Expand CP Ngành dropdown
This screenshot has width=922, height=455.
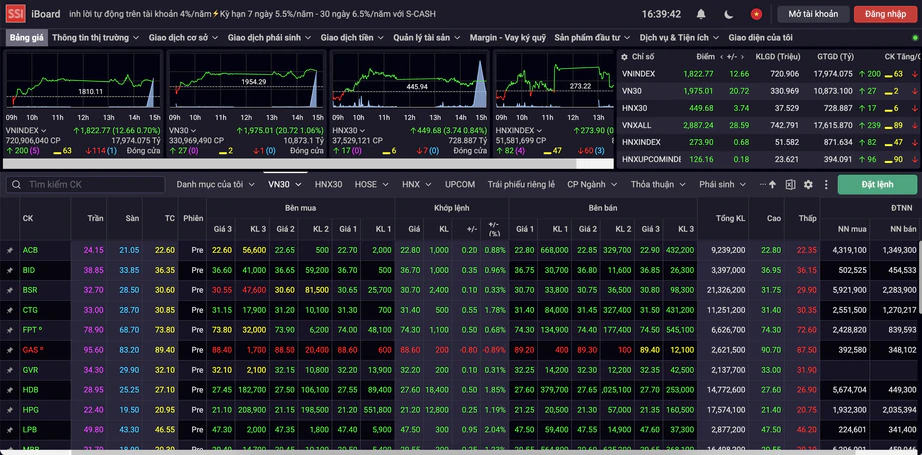592,185
